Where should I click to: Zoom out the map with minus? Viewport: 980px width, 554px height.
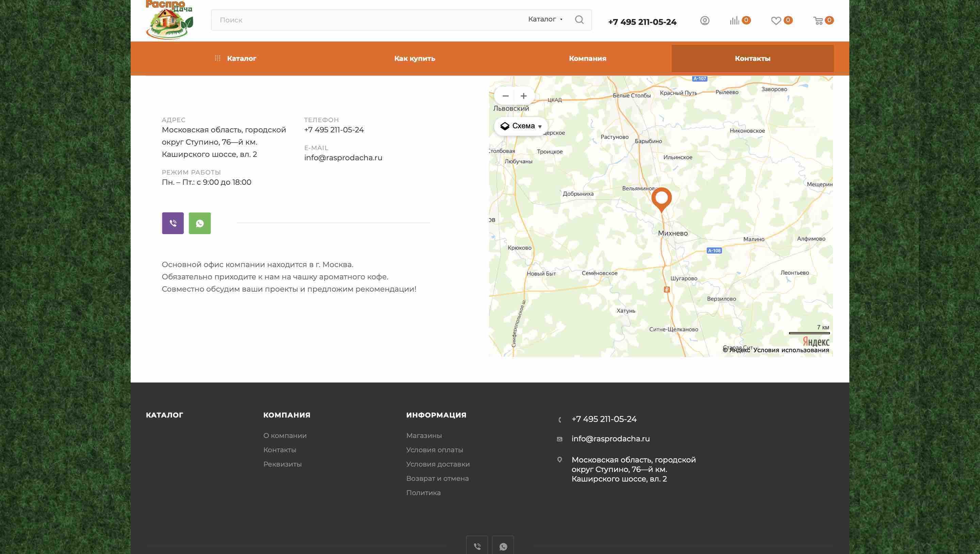click(x=505, y=96)
